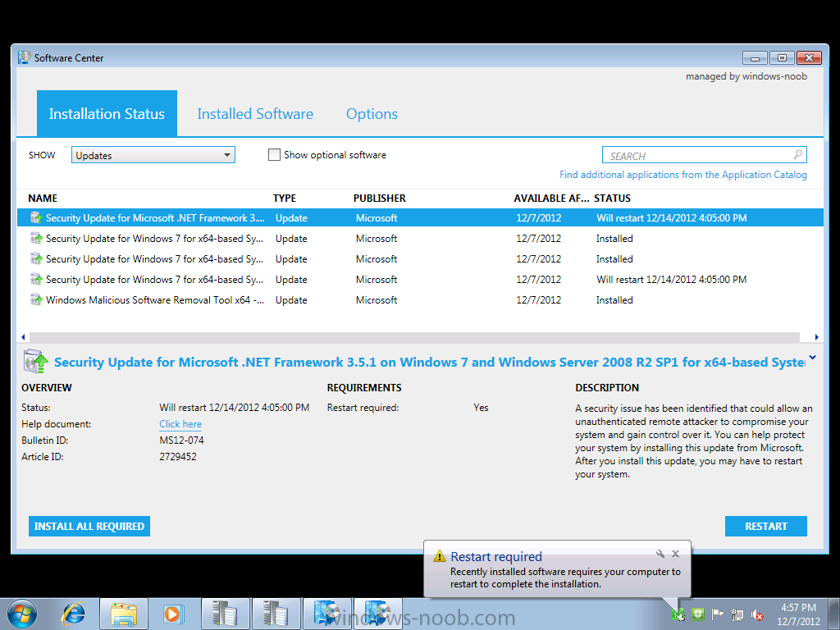
Task: Click the Malicious Software Removal Tool row icon
Action: pos(36,299)
